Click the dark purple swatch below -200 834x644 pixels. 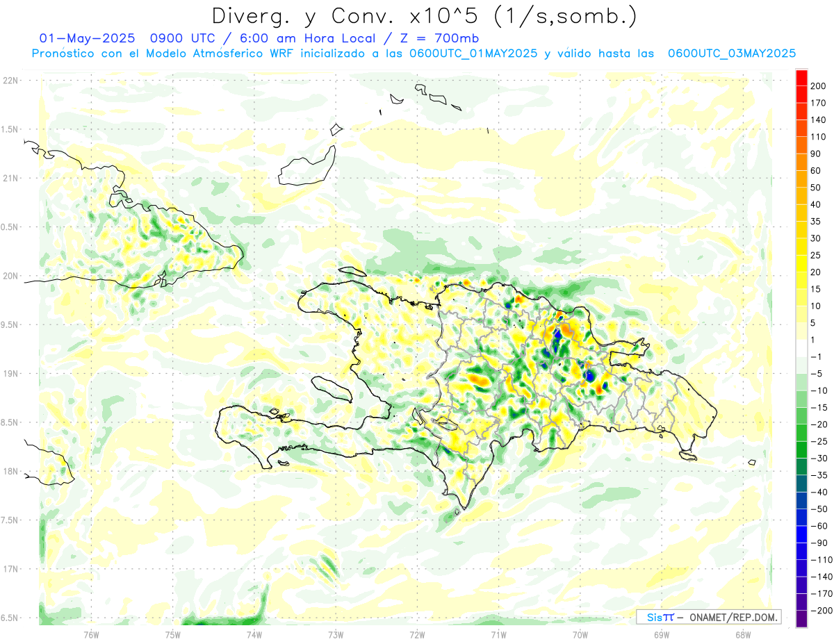tap(801, 619)
